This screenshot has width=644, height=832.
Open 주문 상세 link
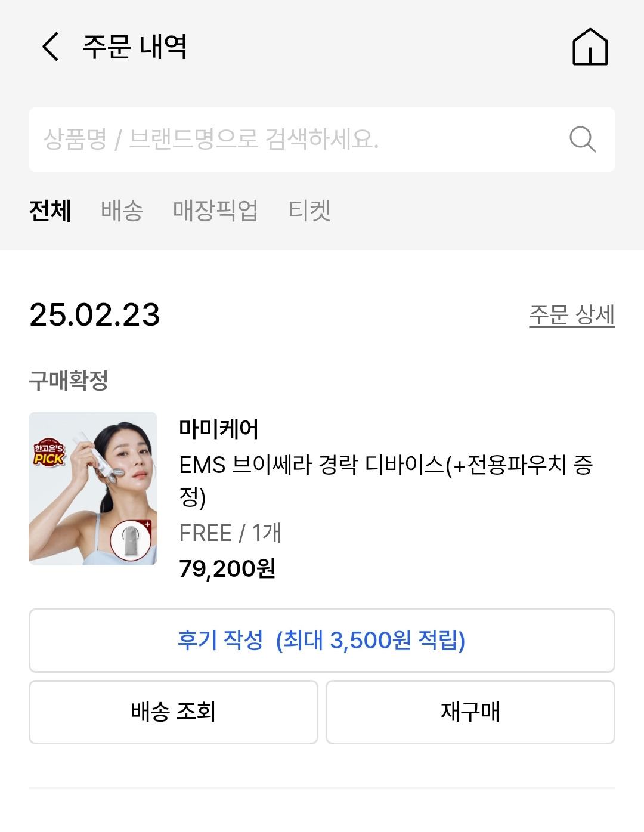click(571, 315)
